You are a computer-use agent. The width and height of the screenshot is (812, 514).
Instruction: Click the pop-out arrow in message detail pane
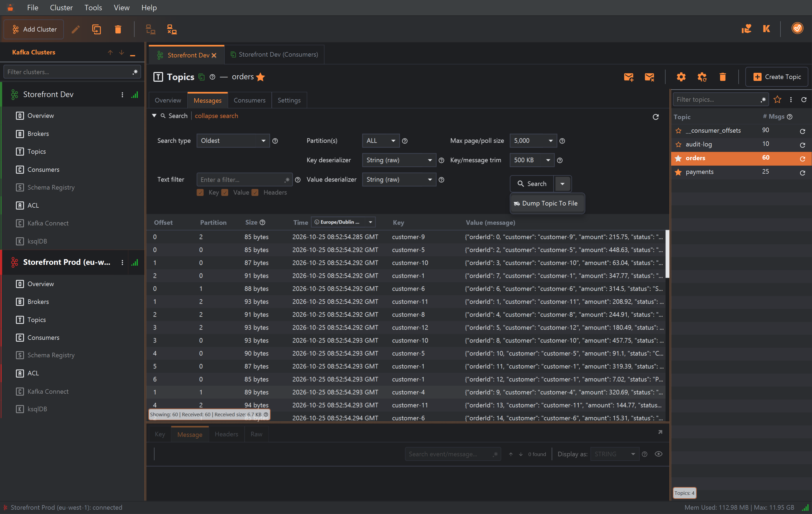660,432
